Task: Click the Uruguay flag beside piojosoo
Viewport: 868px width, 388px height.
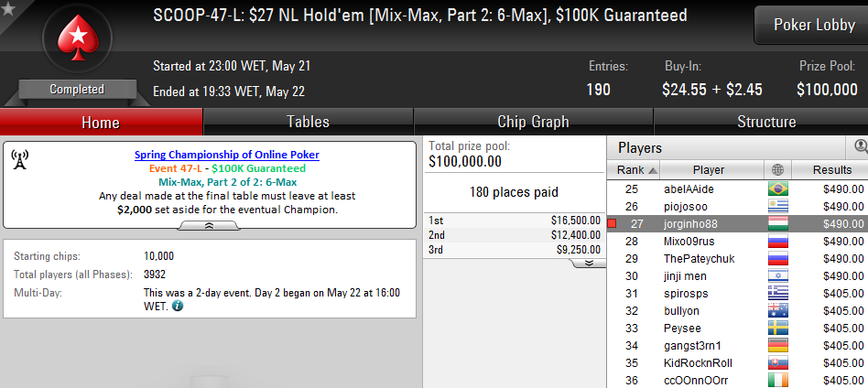Action: coord(777,207)
